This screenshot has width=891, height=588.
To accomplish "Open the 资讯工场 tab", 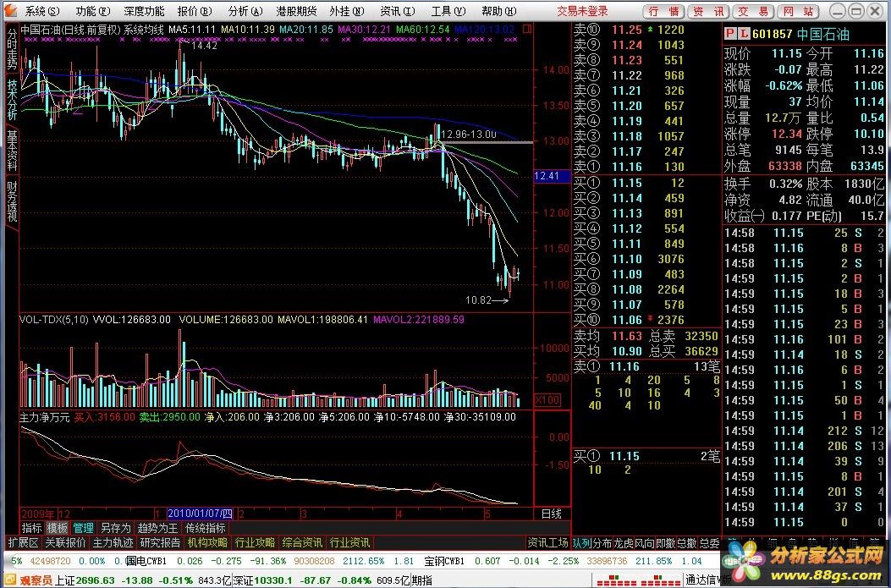I will (x=547, y=543).
